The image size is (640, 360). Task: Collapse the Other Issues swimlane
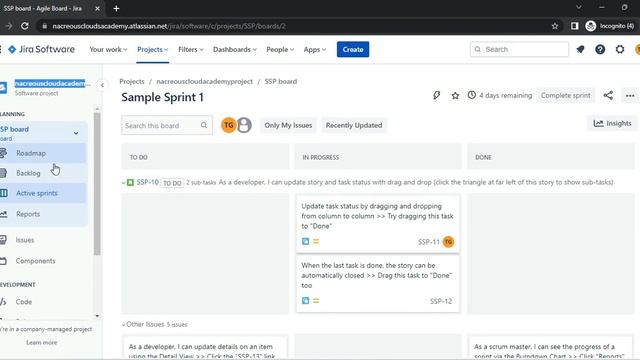(x=123, y=325)
